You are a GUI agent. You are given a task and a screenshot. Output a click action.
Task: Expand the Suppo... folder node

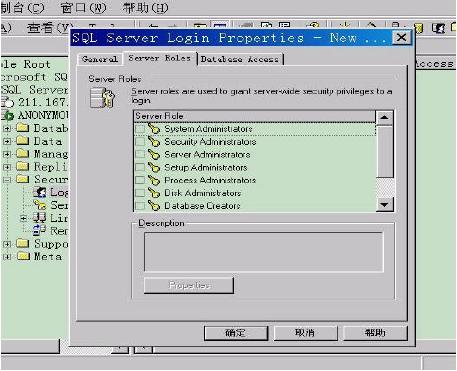[7, 244]
